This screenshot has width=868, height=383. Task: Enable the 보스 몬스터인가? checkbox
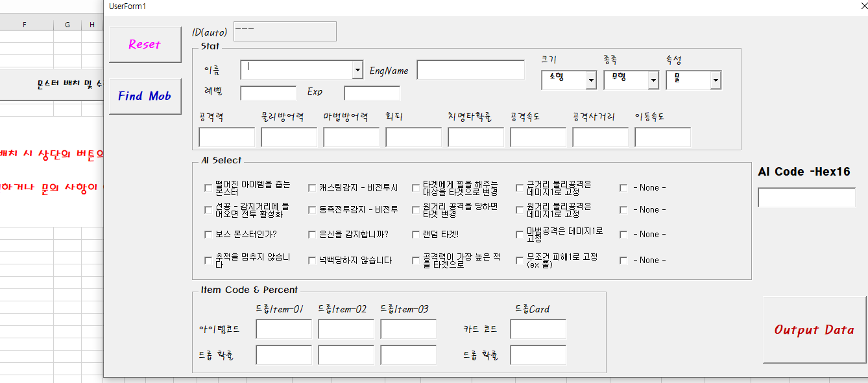point(208,235)
